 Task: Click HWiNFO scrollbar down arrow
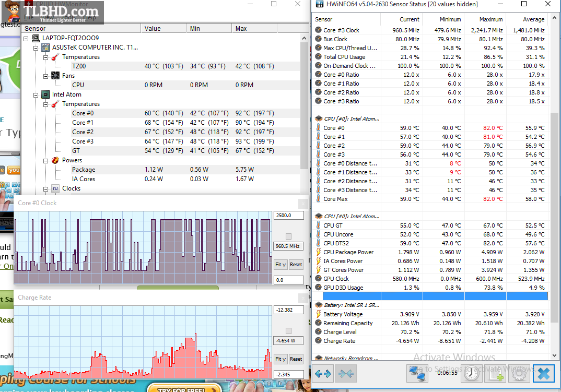coord(554,355)
